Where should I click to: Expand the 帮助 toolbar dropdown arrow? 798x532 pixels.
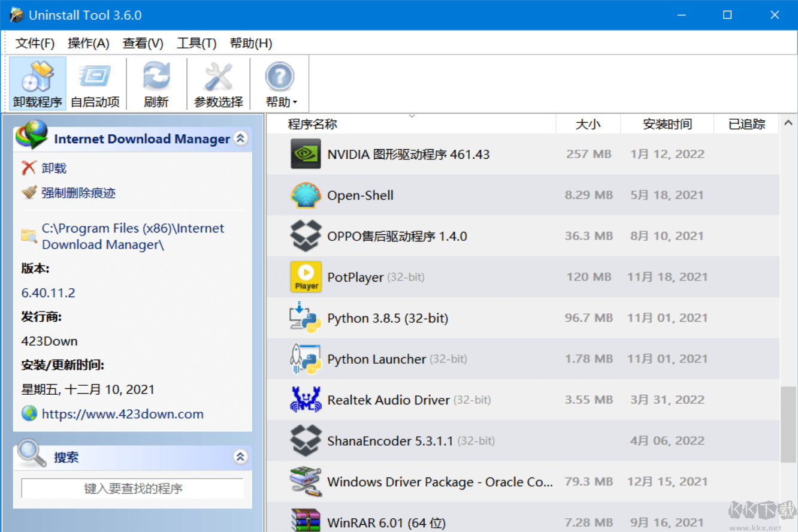294,102
